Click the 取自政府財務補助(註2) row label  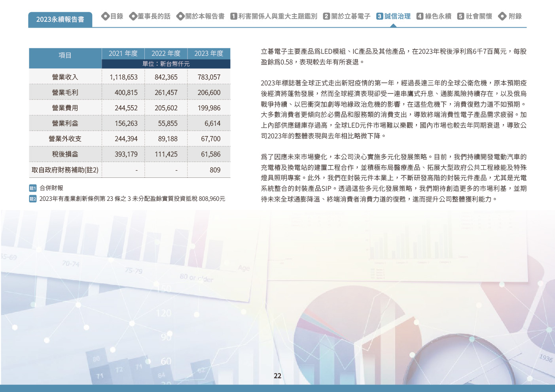click(65, 170)
